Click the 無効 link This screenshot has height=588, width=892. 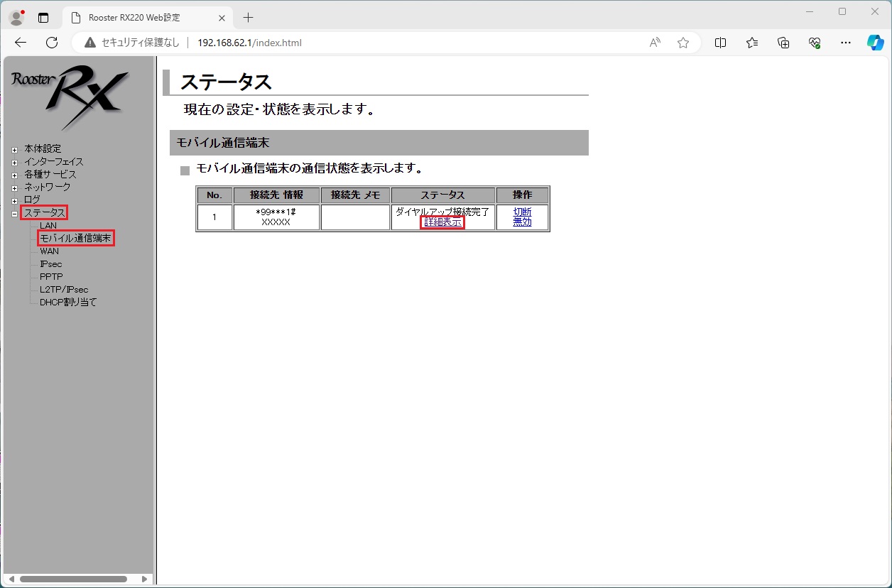(522, 222)
